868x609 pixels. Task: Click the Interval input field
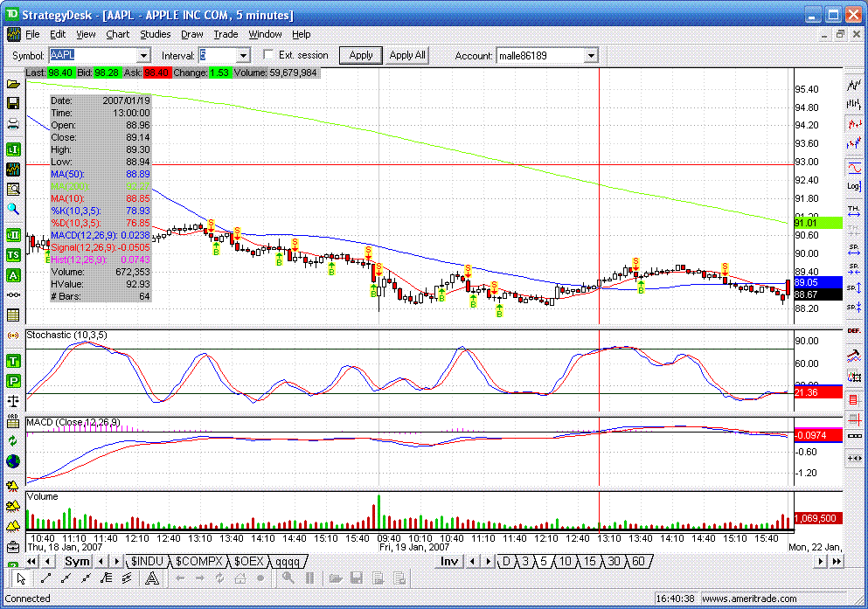pyautogui.click(x=219, y=55)
